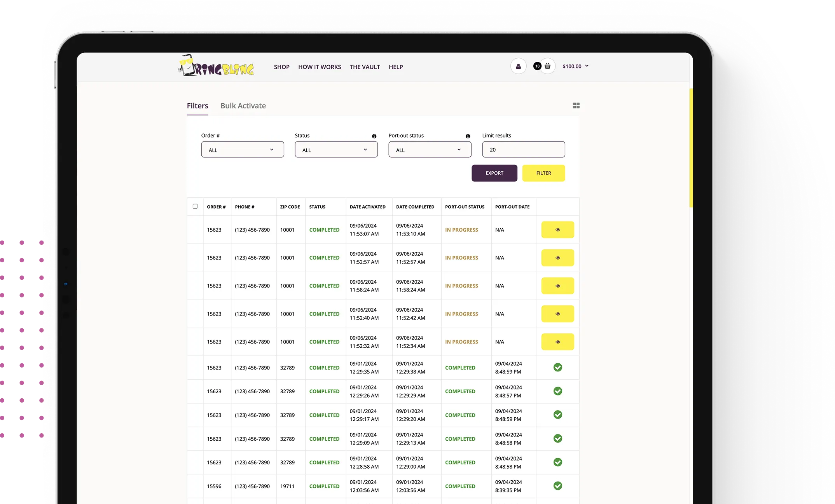The width and height of the screenshot is (835, 504).
Task: Click the eye icon on second IN PROGRESS row
Action: 557,258
